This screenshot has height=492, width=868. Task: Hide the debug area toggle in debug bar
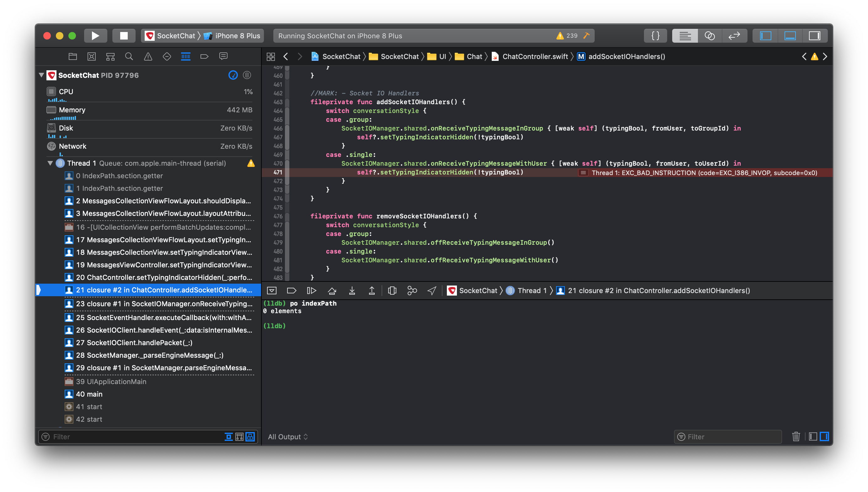[272, 291]
